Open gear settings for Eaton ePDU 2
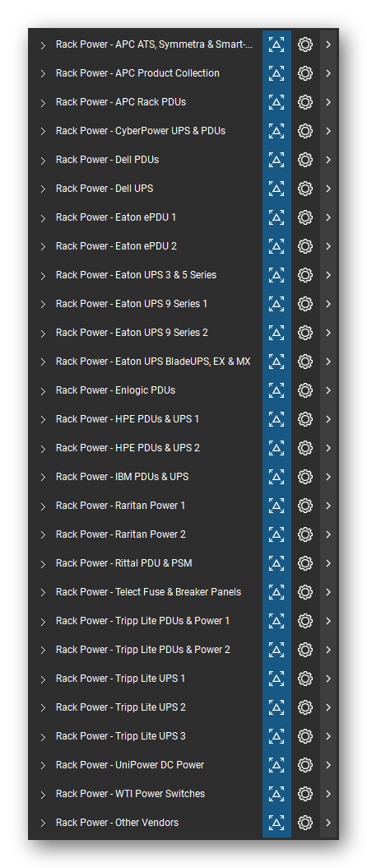The image size is (367, 868). pos(305,246)
